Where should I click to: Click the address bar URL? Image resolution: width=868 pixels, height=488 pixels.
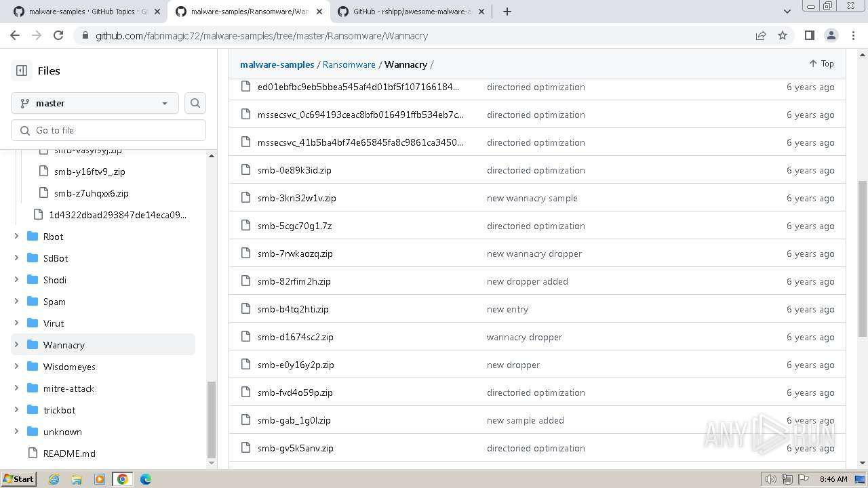tap(262, 36)
